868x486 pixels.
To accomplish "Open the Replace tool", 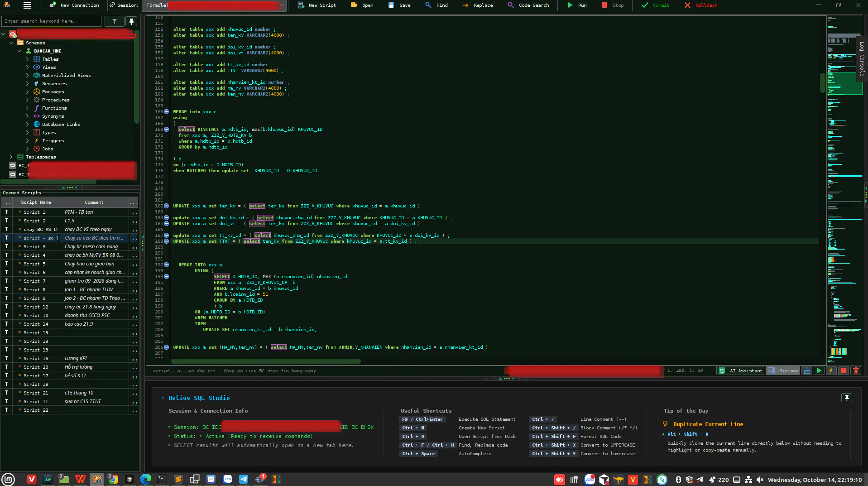I will point(477,5).
